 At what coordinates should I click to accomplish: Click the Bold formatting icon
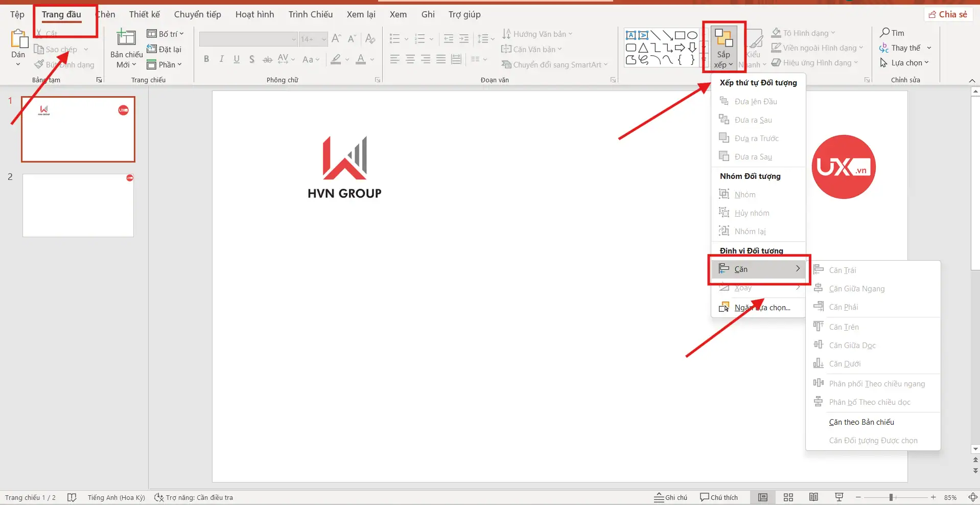click(206, 59)
